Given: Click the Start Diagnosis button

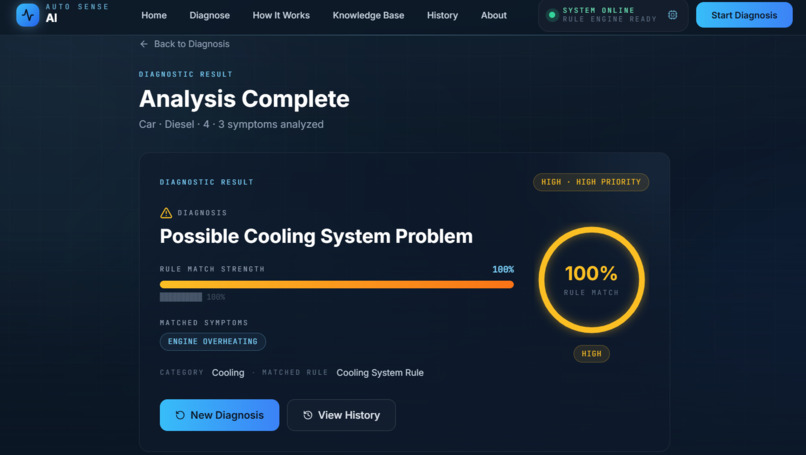Looking at the screenshot, I should coord(744,15).
